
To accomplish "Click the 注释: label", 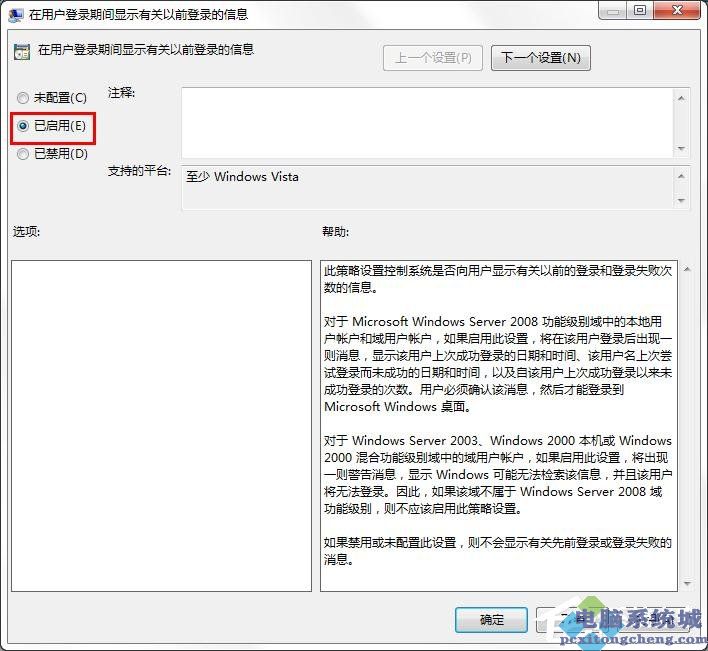I will (x=121, y=93).
